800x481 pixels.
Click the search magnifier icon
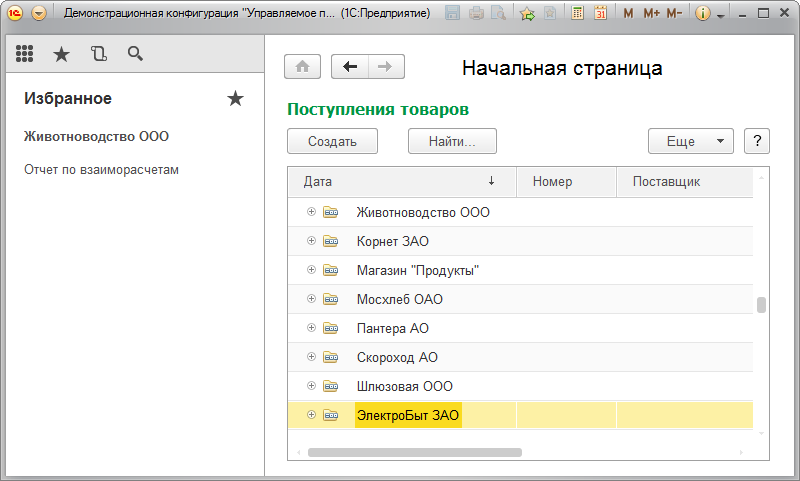pos(135,55)
